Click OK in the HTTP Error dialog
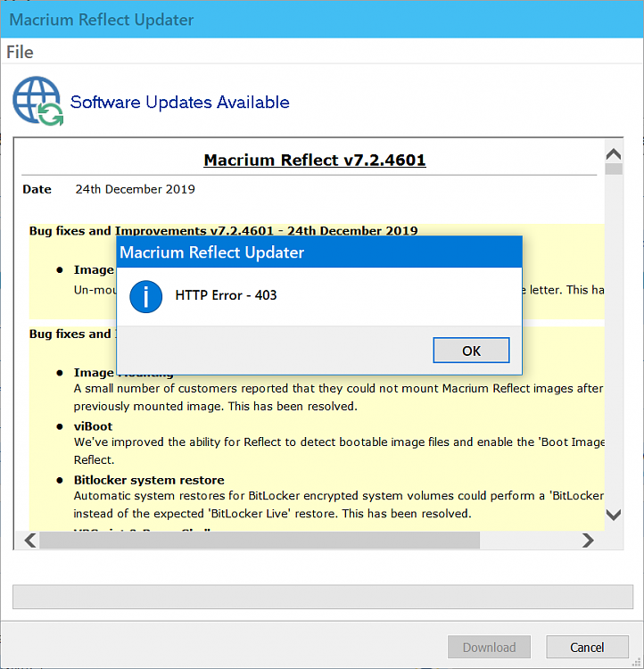 pyautogui.click(x=471, y=351)
